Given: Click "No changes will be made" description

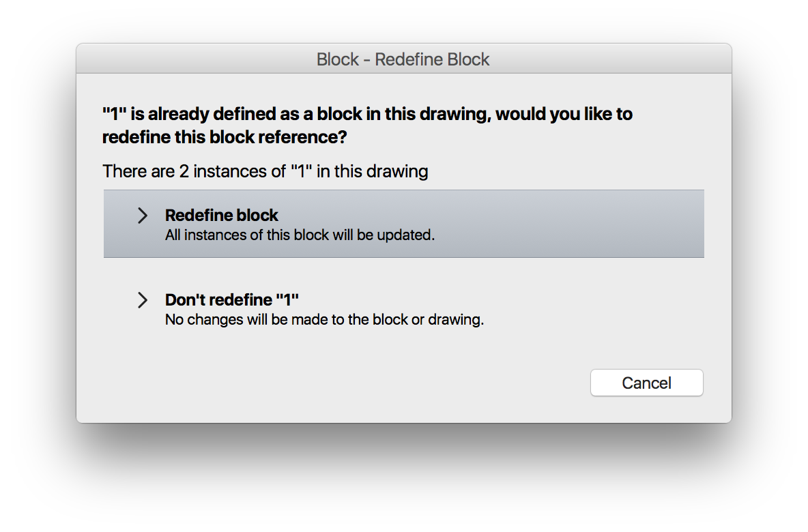Looking at the screenshot, I should [324, 320].
